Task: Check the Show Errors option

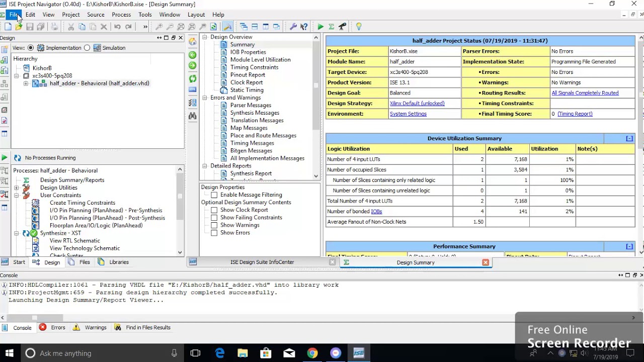Action: tap(214, 233)
